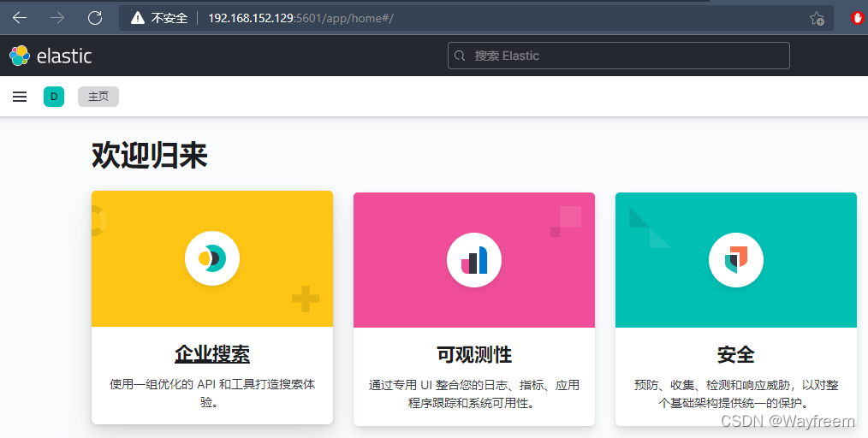Open the 可观测性 card title
Screen dimensions: 868x438
click(x=474, y=354)
